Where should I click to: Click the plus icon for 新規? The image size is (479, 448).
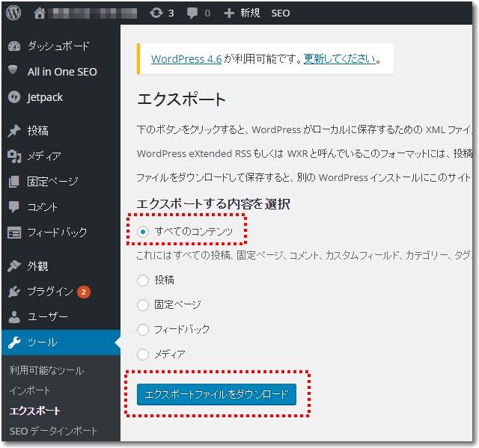click(x=229, y=13)
